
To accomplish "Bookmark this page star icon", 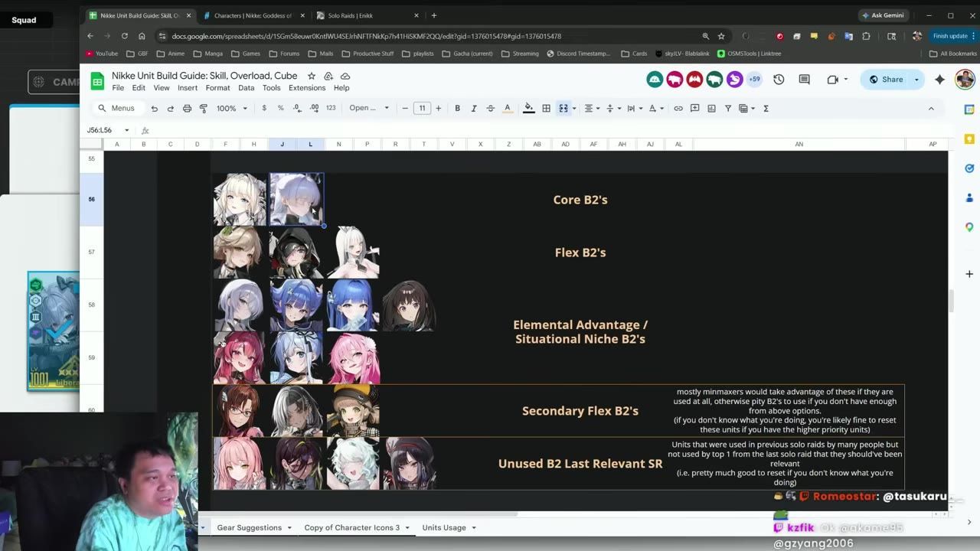I will coord(721,36).
